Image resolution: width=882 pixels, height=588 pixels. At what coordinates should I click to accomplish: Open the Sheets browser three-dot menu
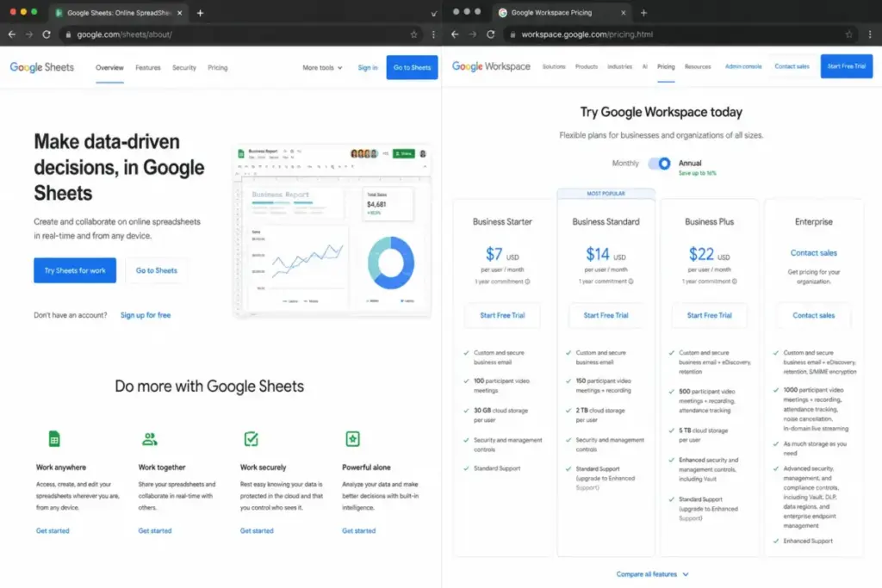coord(433,34)
